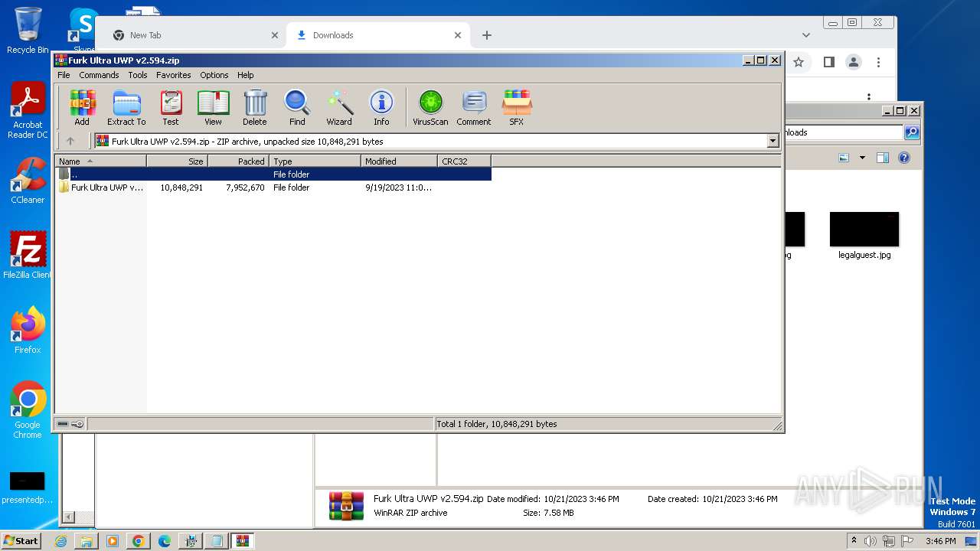980x551 pixels.
Task: Click the Info toolbar icon
Action: (381, 107)
